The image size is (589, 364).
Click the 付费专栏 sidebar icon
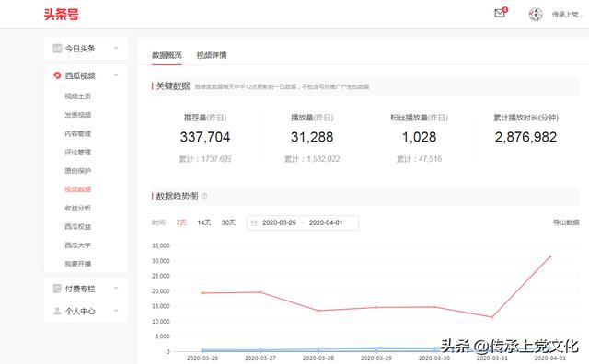57,289
